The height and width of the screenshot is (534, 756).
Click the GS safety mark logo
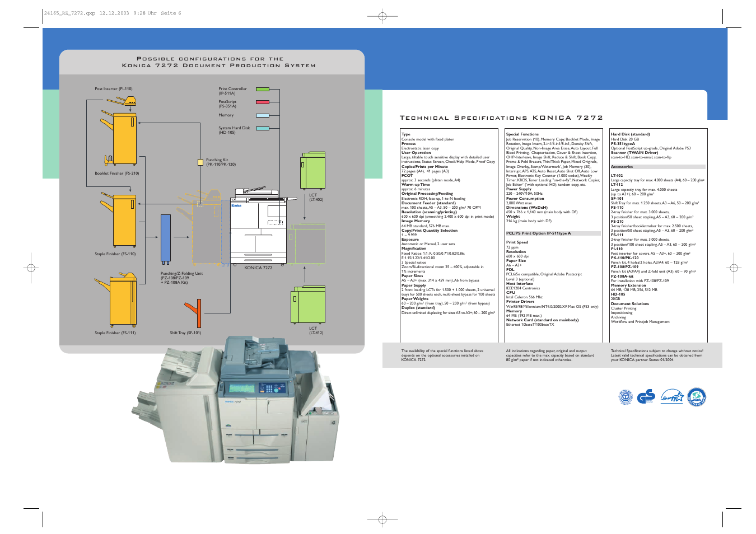coord(646,397)
